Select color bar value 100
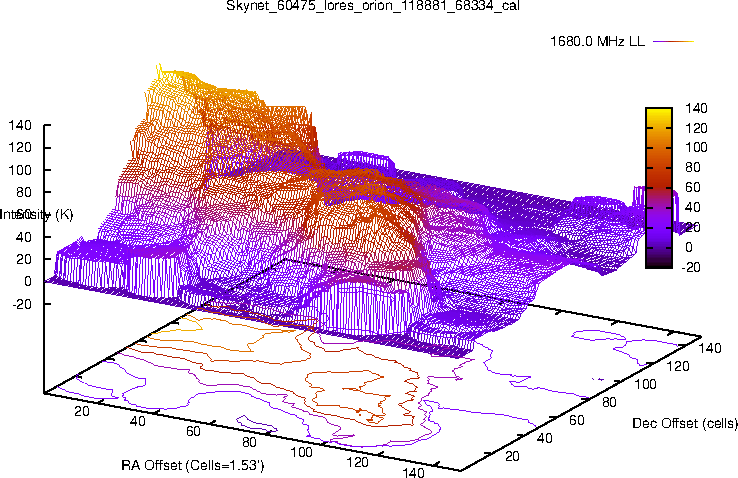The width and height of the screenshot is (738, 478). 696,148
